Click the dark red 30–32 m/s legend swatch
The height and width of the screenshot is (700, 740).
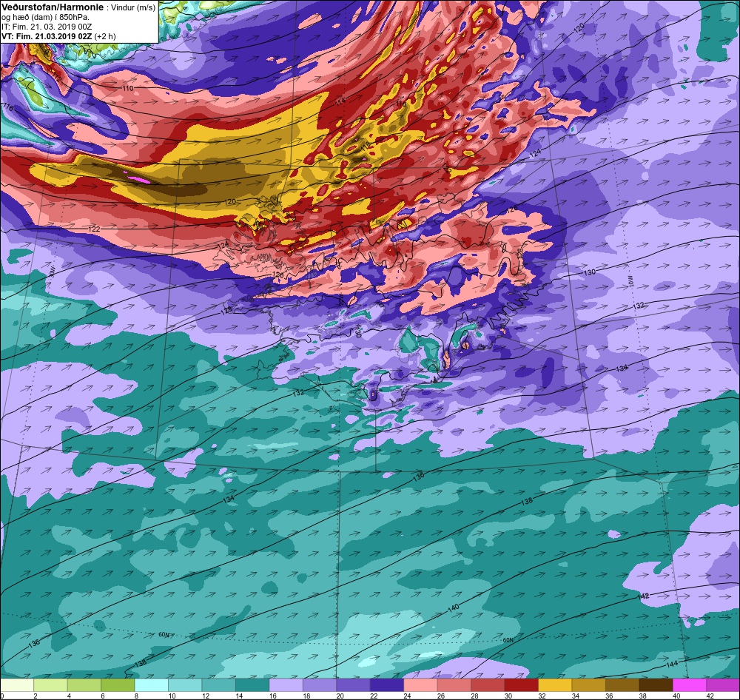522,685
